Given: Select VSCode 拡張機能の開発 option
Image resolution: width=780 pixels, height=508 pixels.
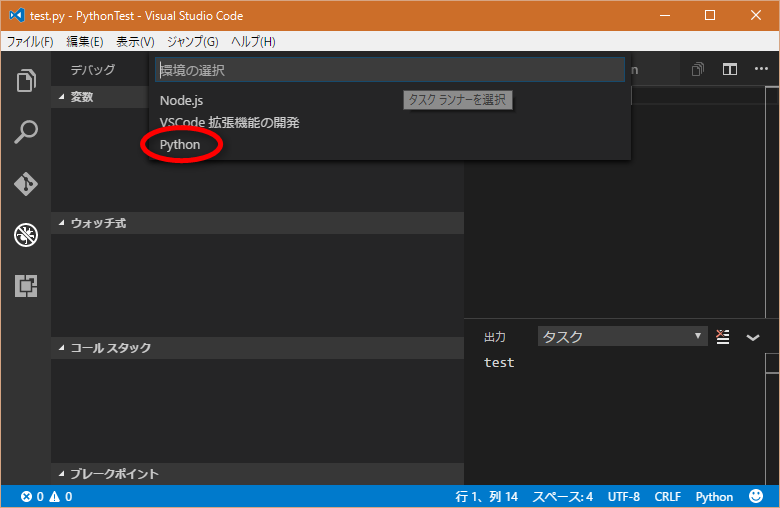Looking at the screenshot, I should point(390,122).
